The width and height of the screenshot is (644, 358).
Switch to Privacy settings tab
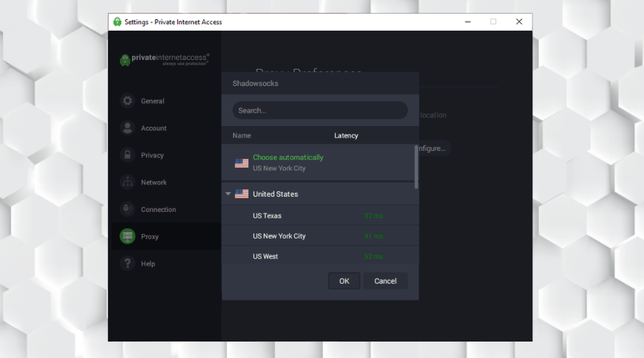click(152, 155)
